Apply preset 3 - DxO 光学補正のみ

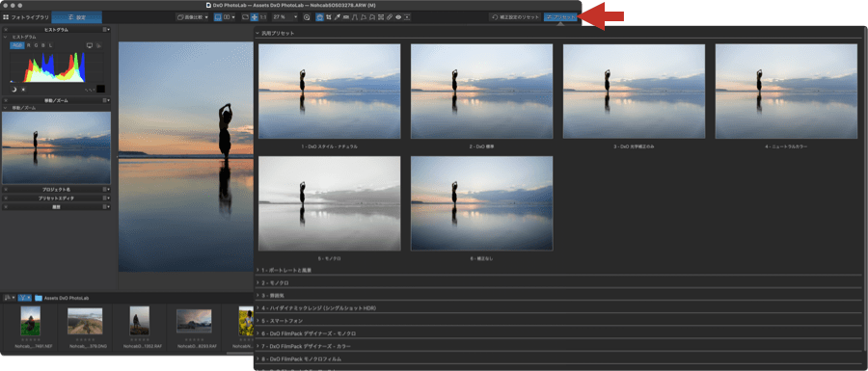click(x=634, y=92)
